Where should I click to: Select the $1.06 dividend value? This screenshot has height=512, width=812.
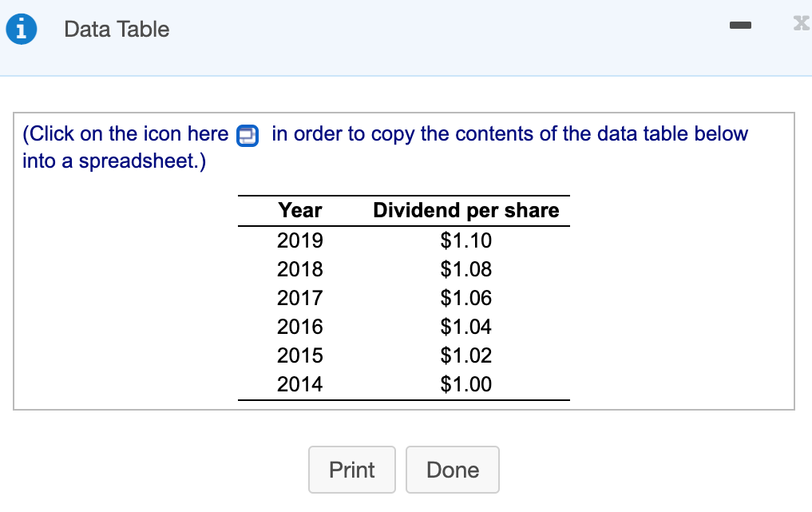[x=466, y=298]
